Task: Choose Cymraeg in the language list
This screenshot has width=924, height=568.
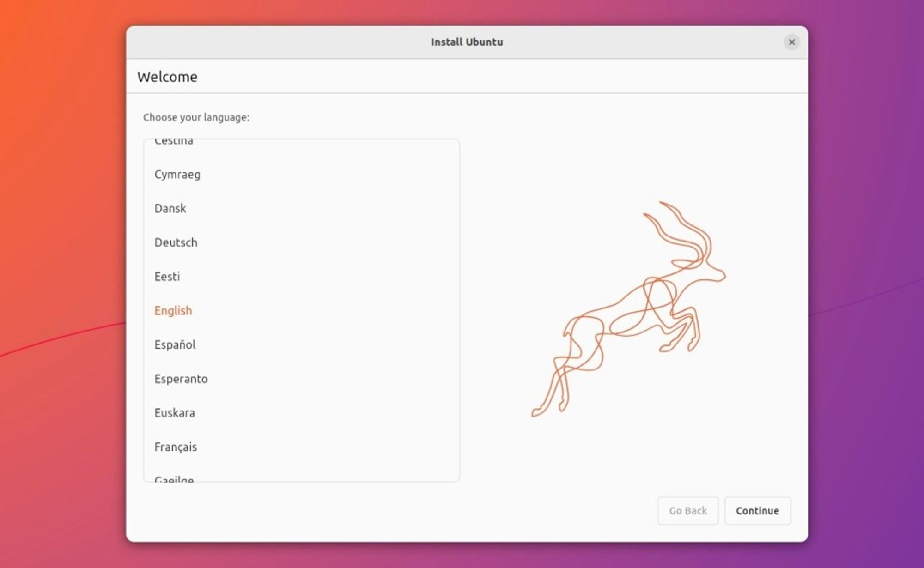Action: coord(177,175)
